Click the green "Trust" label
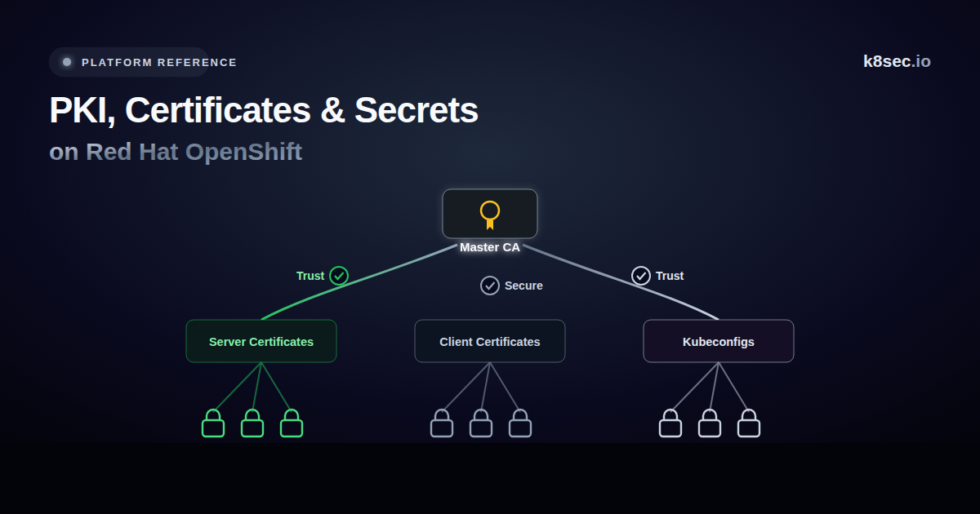 pos(310,276)
